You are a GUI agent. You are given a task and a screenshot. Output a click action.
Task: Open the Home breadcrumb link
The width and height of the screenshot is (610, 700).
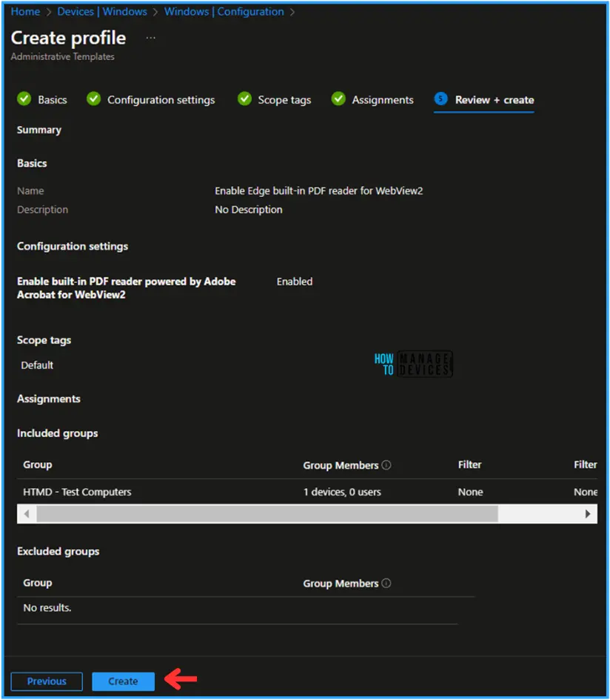click(25, 12)
